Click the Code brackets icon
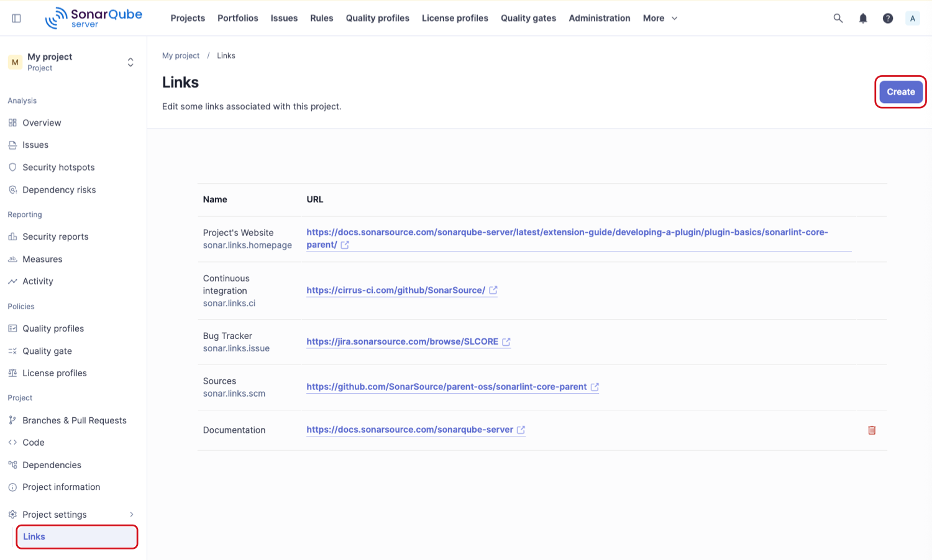Image resolution: width=932 pixels, height=560 pixels. 12,443
